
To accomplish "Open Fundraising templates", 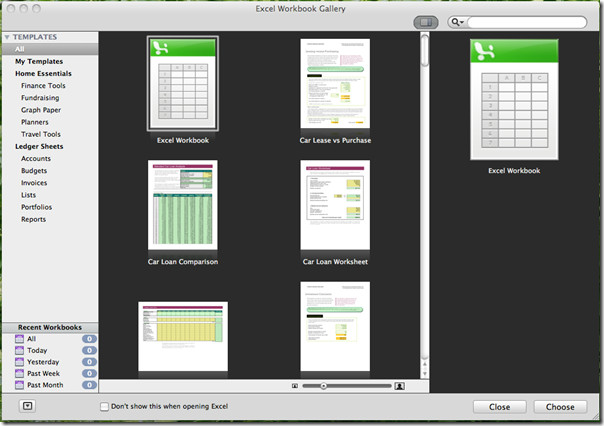I will 40,98.
